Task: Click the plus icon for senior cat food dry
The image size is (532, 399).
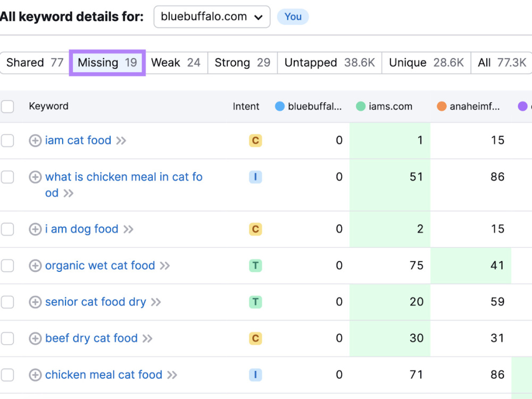Action: click(35, 302)
